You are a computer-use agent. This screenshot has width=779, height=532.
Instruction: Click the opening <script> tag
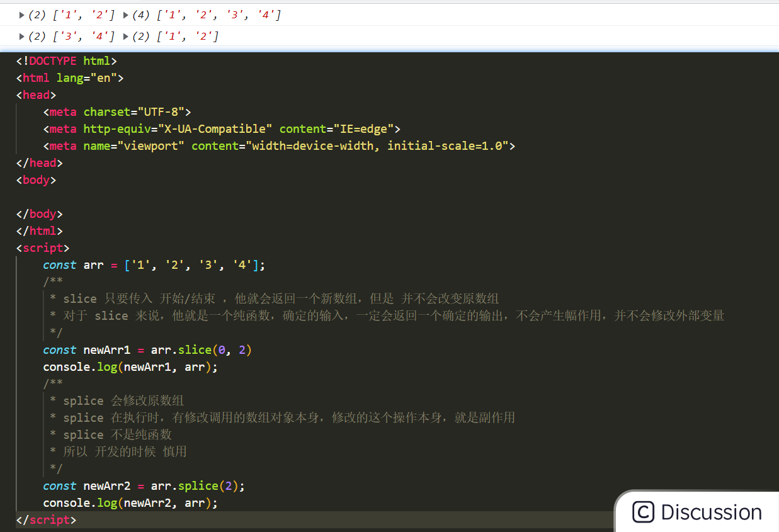point(43,248)
